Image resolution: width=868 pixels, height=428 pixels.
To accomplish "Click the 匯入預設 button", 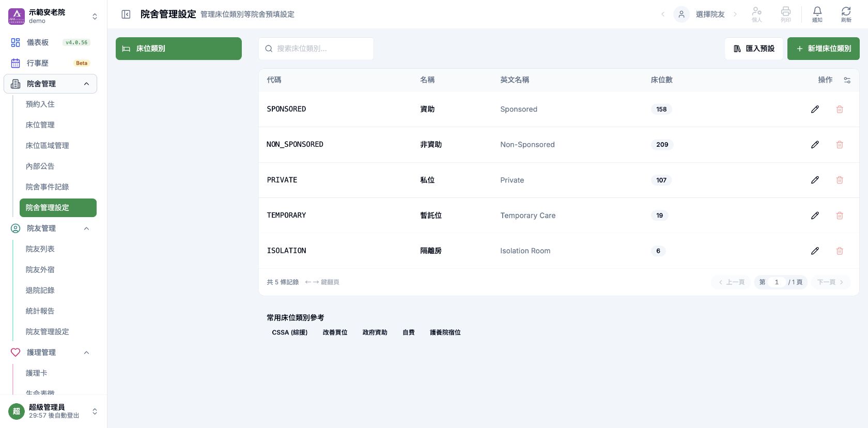I will coord(754,49).
